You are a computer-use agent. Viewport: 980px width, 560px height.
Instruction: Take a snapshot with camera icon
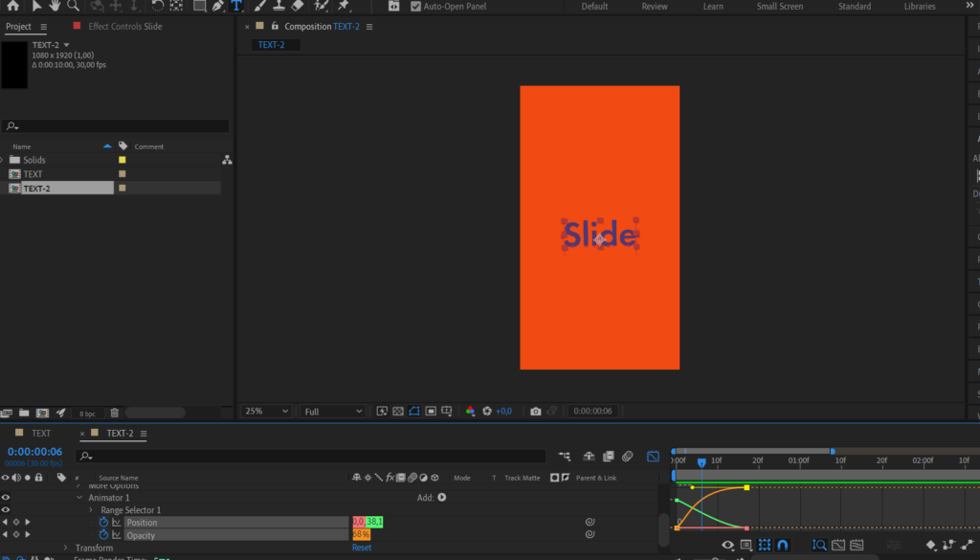pyautogui.click(x=536, y=412)
